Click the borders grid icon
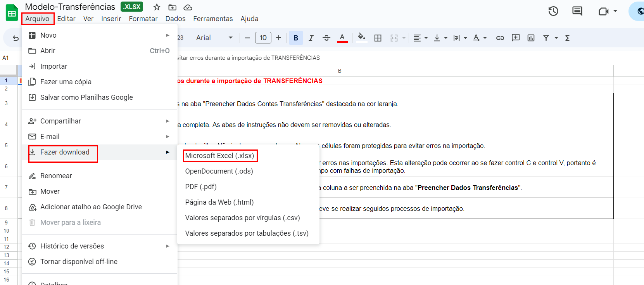The image size is (644, 285). click(x=378, y=38)
